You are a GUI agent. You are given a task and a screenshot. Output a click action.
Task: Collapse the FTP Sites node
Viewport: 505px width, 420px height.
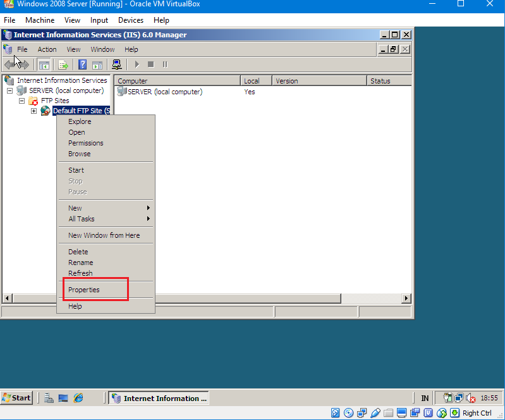pos(22,101)
